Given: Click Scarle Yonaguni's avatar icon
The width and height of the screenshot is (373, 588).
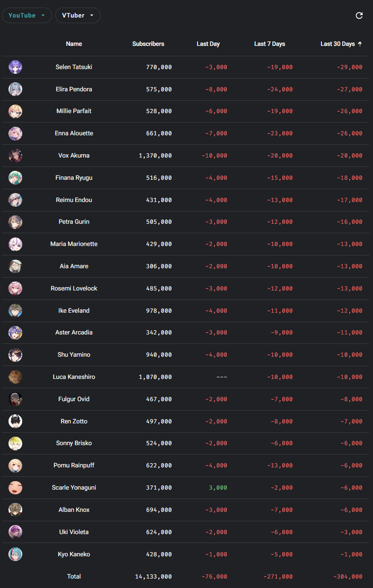Looking at the screenshot, I should click(x=16, y=488).
